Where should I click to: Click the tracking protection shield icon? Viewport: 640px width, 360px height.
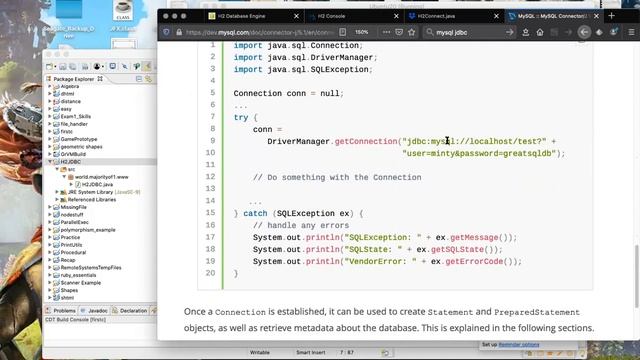pyautogui.click(x=166, y=32)
